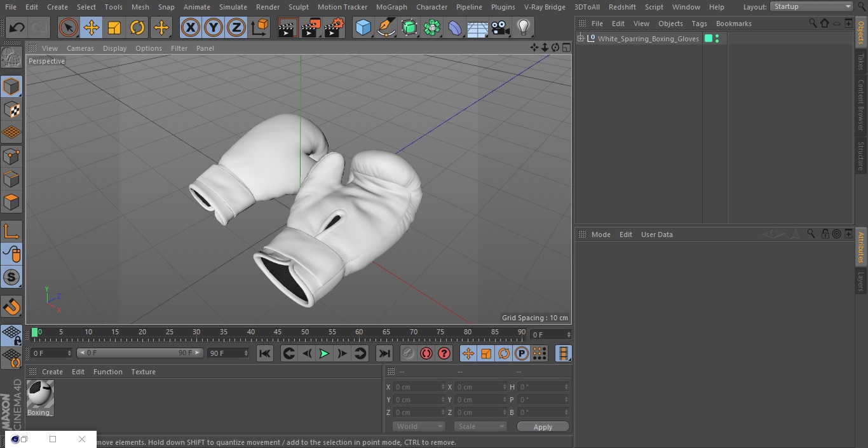868x448 pixels.
Task: Click the X position field
Action: click(419, 387)
